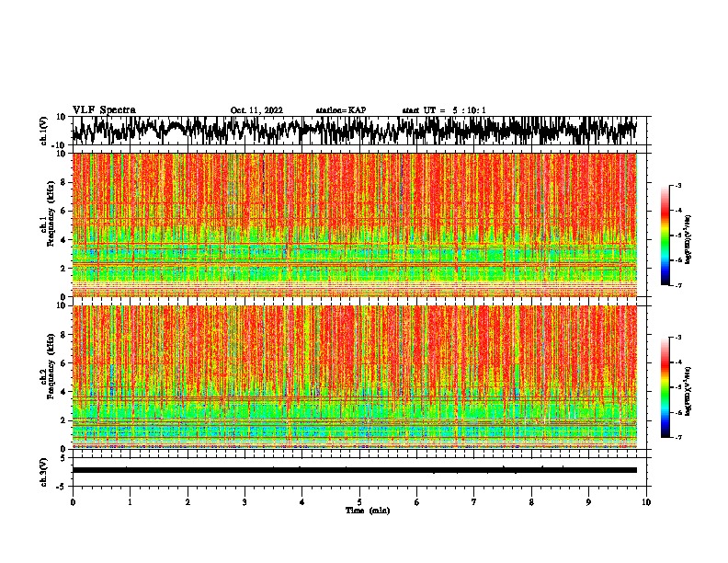728x563 pixels.
Task: Click the 'Time (min)' axis label
Action: coord(368,511)
